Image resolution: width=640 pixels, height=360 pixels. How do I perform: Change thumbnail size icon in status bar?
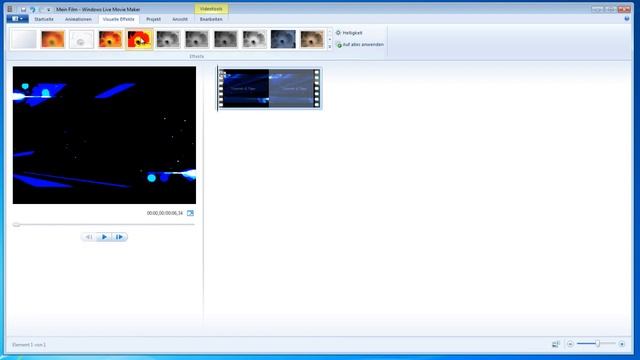(x=556, y=344)
